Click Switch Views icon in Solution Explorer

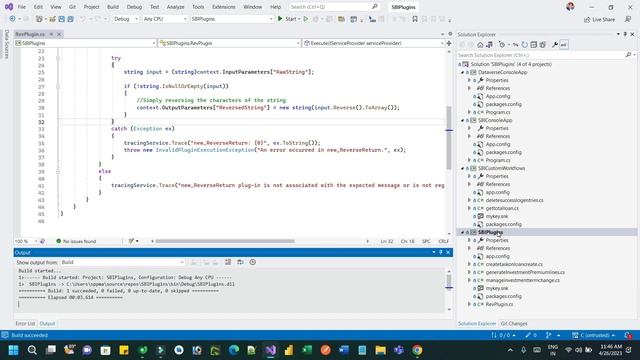(x=489, y=45)
